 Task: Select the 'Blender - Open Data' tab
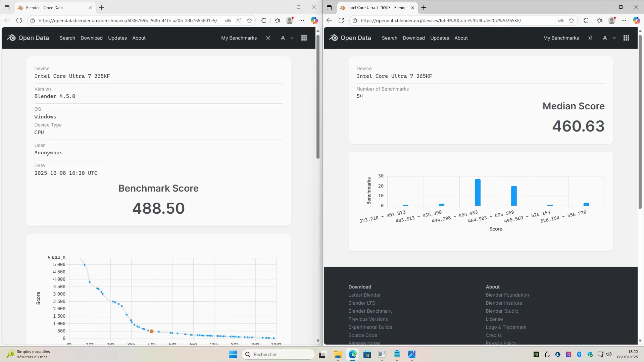pos(55,7)
